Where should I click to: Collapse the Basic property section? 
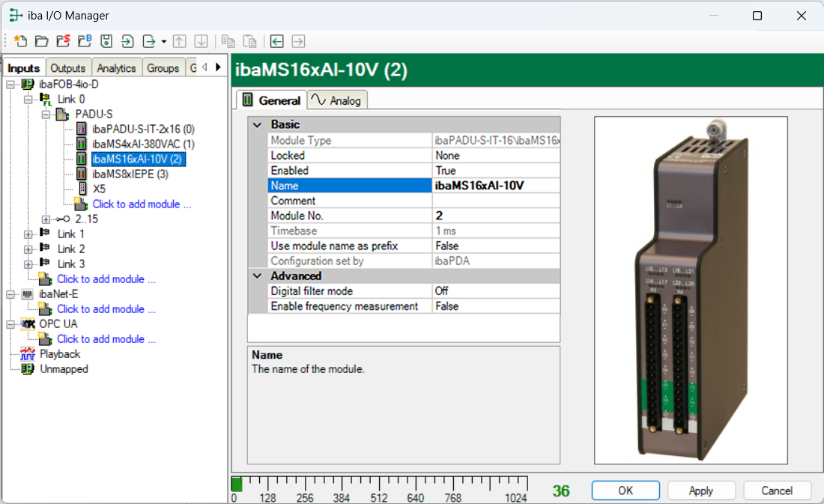pos(258,125)
